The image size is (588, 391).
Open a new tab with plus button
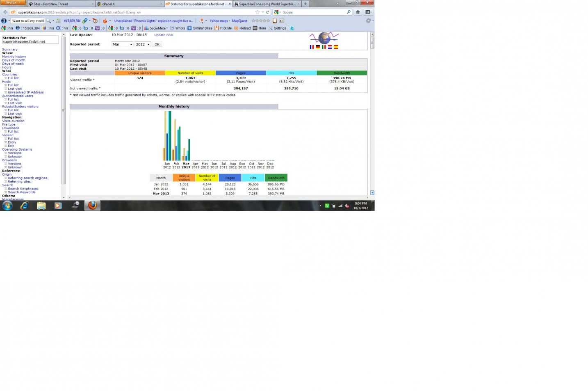(305, 4)
